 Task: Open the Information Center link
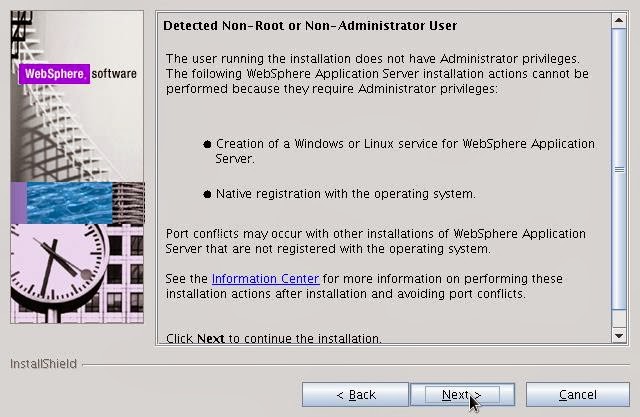tap(265, 279)
